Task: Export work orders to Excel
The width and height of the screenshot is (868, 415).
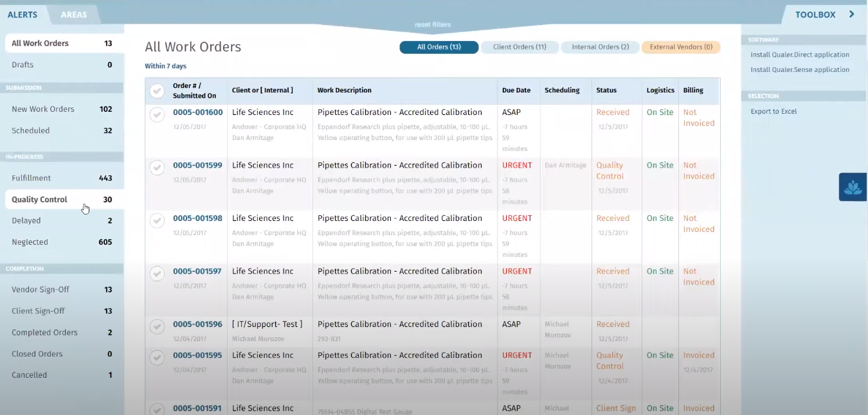Action: 775,111
